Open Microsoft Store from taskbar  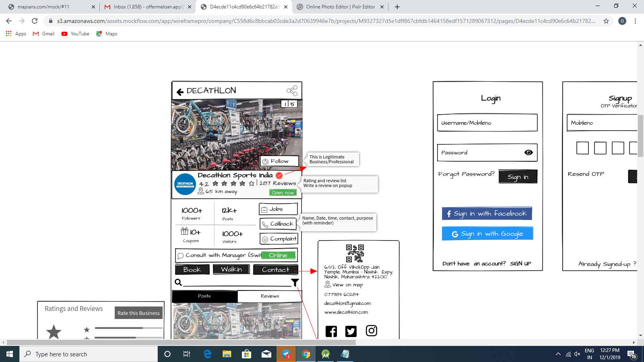pyautogui.click(x=247, y=354)
